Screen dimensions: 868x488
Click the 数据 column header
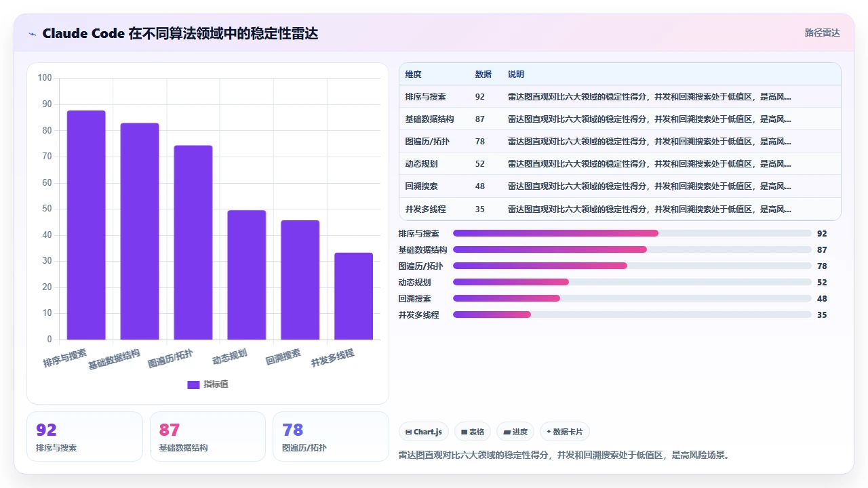click(x=484, y=75)
